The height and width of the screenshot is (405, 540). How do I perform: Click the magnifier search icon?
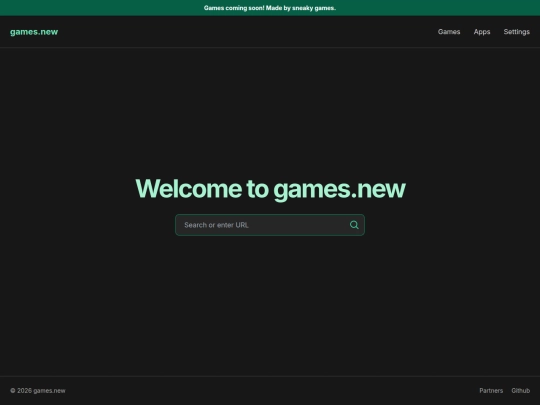coord(354,225)
